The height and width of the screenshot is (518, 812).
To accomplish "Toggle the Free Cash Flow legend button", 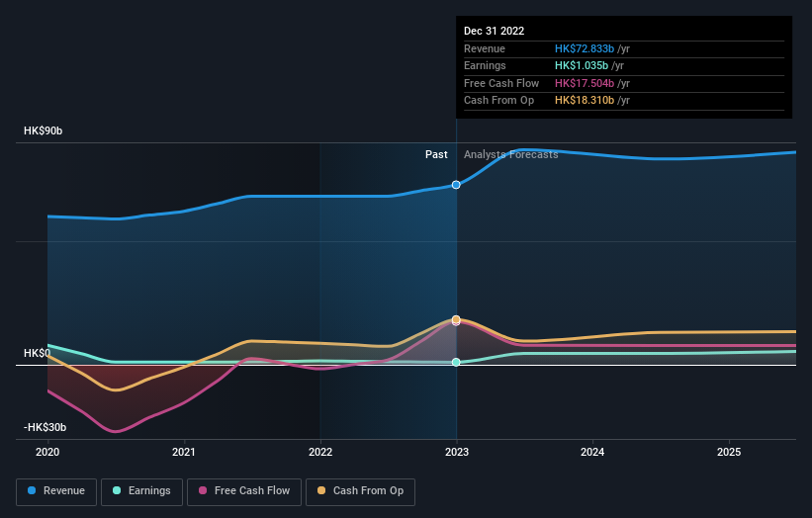I will pos(244,491).
